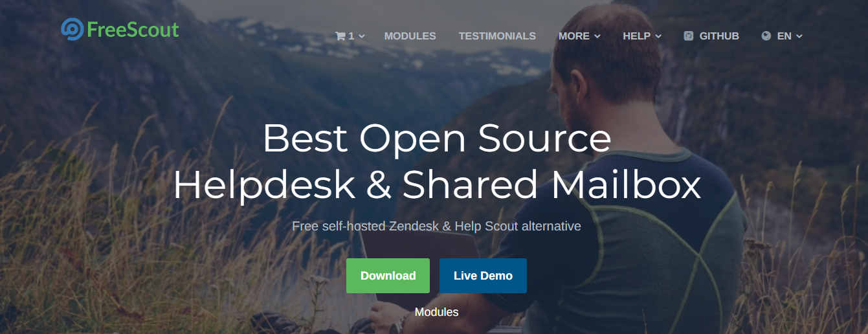Screen dimensions: 868x334
Task: Open the shopping cart icon
Action: click(340, 36)
